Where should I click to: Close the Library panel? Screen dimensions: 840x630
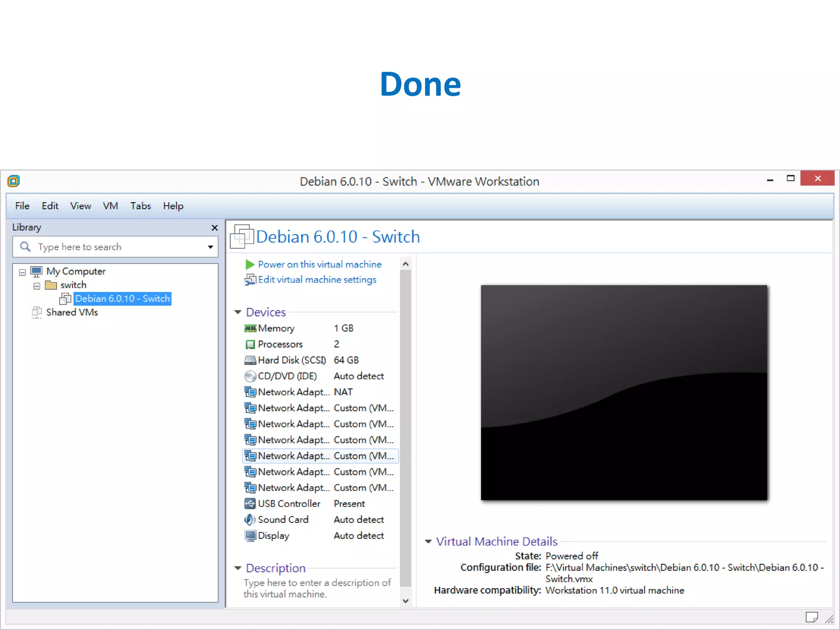(215, 228)
